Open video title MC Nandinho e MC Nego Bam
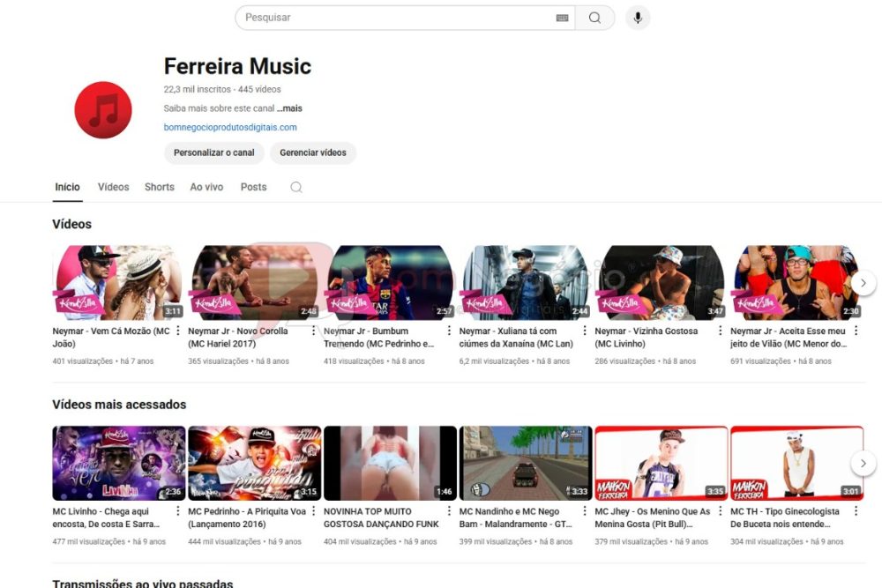Viewport: 882px width, 588px height. click(x=515, y=517)
